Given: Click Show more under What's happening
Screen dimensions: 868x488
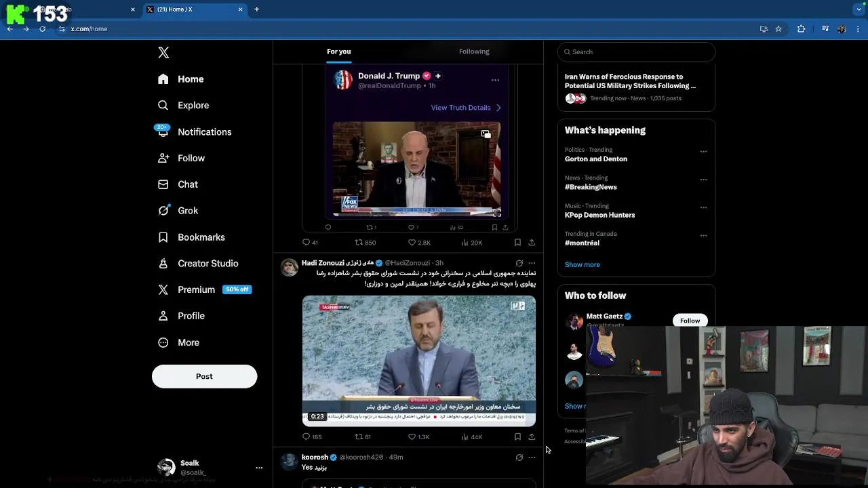Looking at the screenshot, I should (583, 265).
